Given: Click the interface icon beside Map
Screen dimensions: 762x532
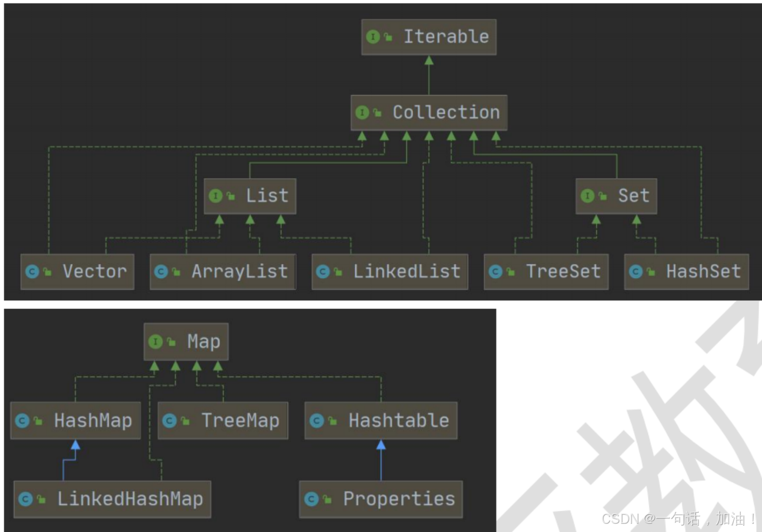Looking at the screenshot, I should click(156, 342).
